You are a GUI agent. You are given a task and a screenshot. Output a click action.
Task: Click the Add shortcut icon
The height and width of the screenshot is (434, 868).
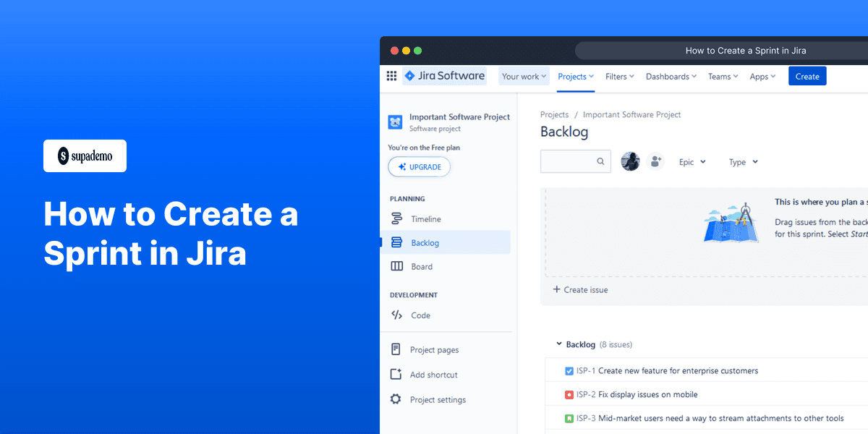pos(396,375)
